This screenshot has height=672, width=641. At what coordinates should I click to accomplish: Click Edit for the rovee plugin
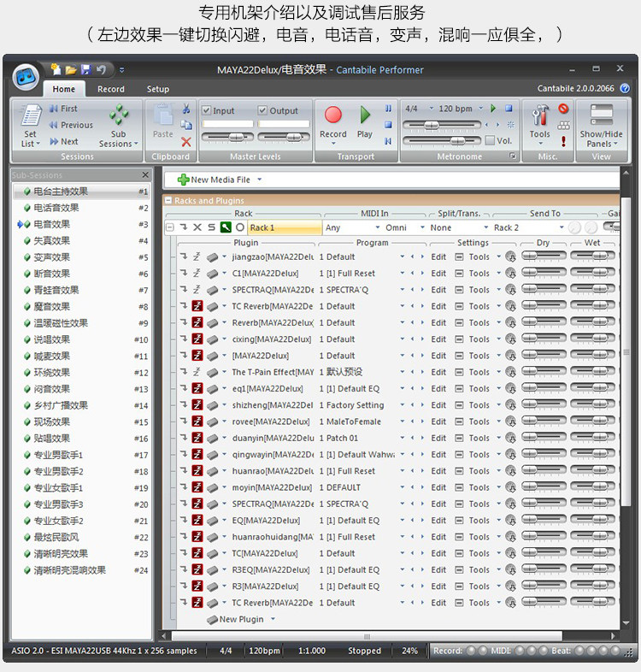coord(438,421)
